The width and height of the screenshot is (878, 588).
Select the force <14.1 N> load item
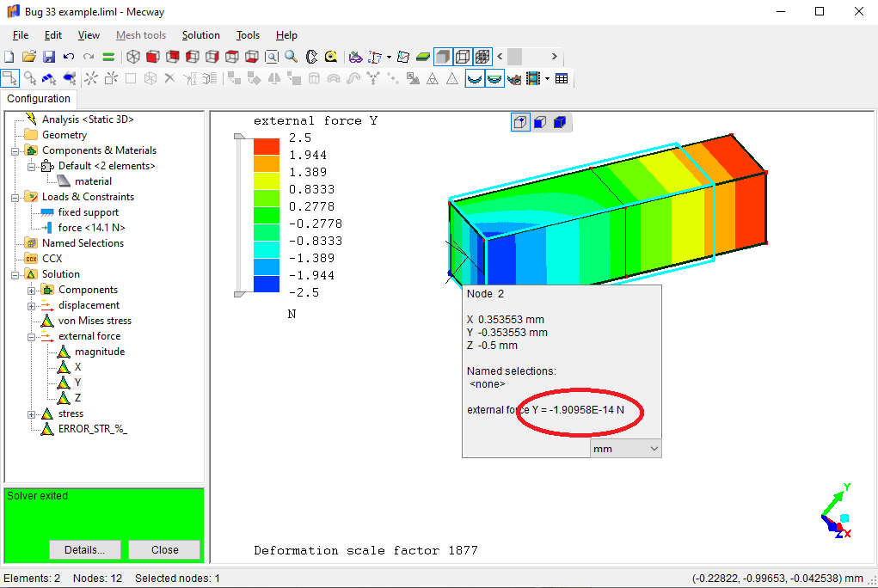tap(91, 228)
